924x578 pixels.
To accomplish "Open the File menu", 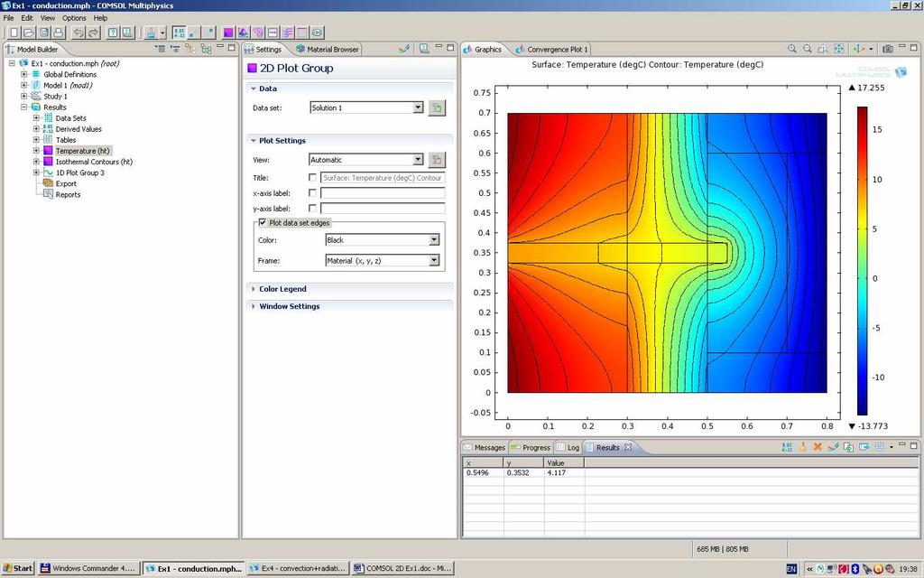I will 8,18.
